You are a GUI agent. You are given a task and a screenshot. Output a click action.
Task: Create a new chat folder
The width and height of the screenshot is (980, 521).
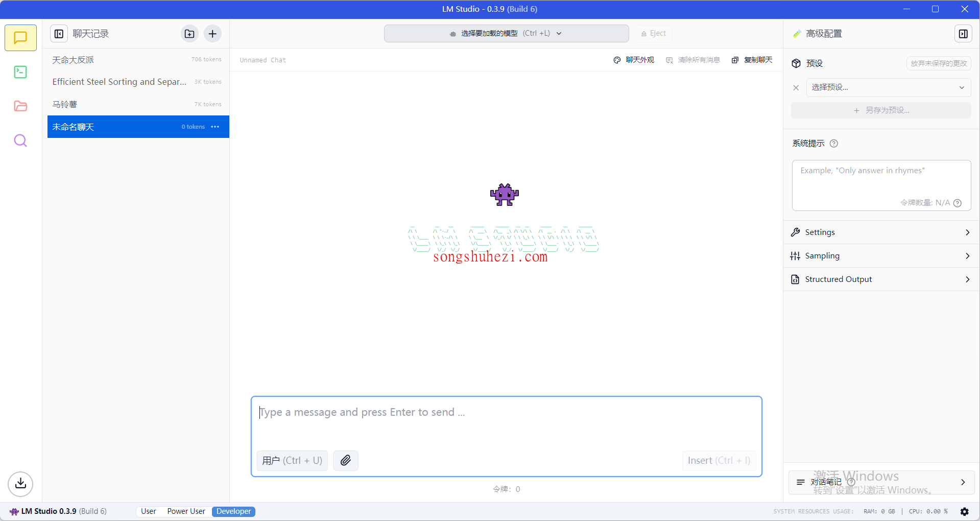pyautogui.click(x=189, y=34)
